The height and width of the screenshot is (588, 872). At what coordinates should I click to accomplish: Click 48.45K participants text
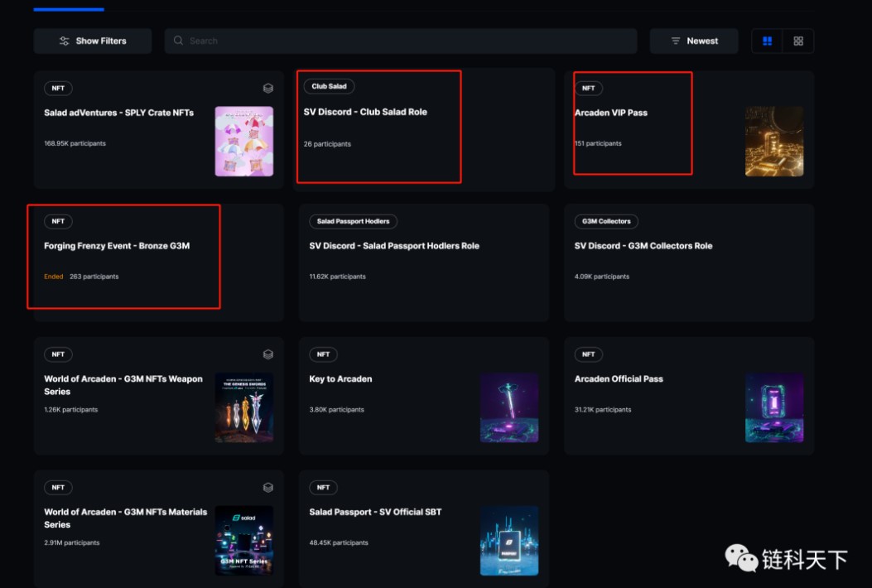click(x=339, y=542)
